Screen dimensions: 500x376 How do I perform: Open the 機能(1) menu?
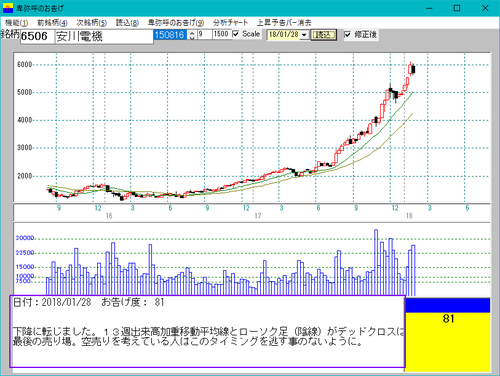(16, 23)
